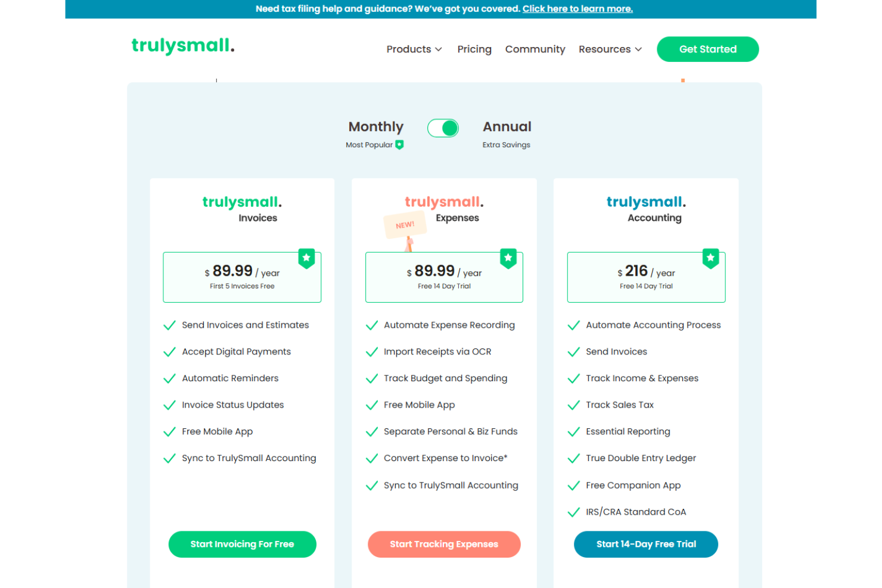Click checkmark beside Convert Expense to Invoice
This screenshot has height=588, width=882.
pos(372,458)
